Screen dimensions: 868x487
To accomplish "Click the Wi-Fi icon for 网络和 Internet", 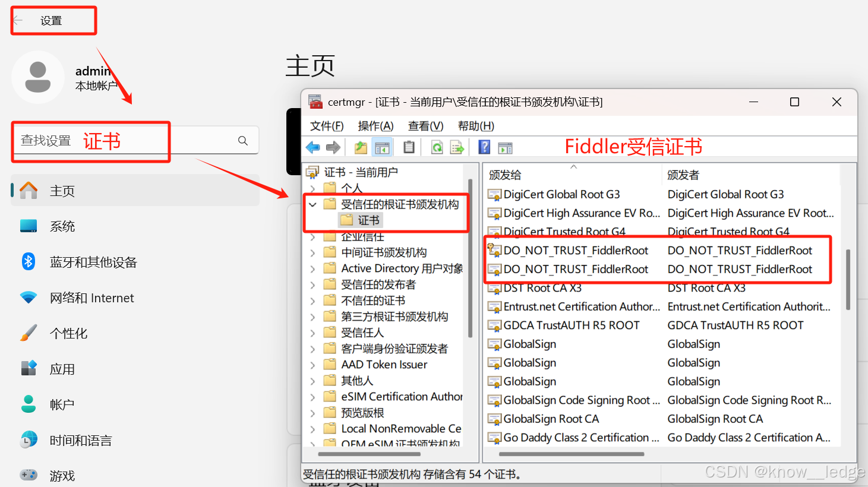I will click(x=29, y=298).
